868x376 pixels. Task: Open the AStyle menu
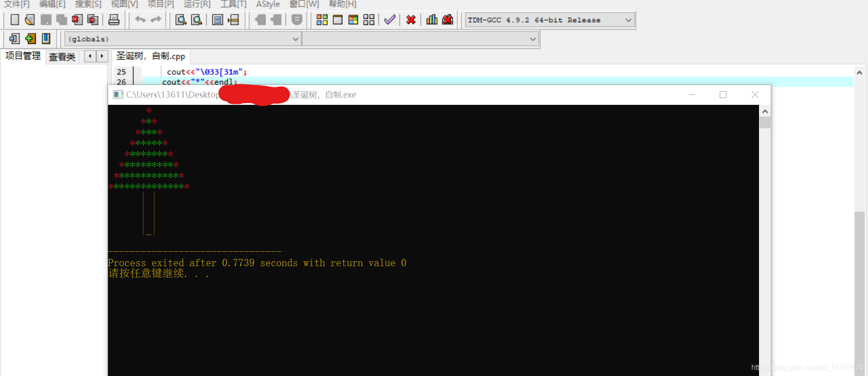click(268, 4)
